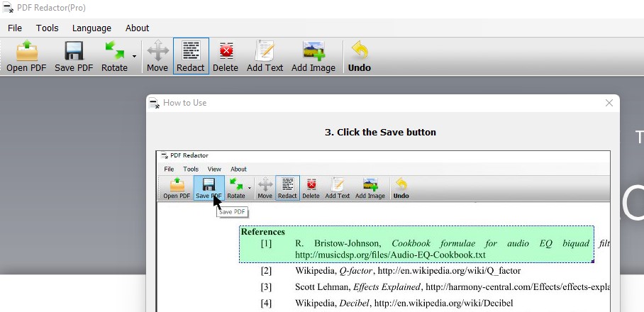This screenshot has width=644, height=312.
Task: Click the How to Use dialog title icon
Action: click(155, 103)
